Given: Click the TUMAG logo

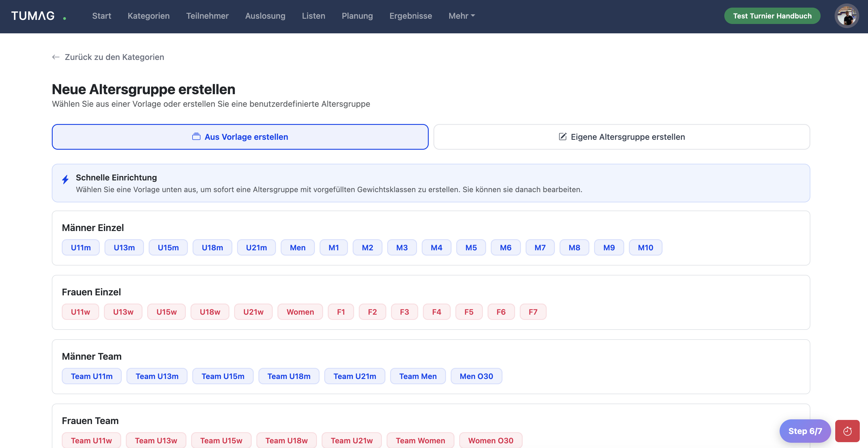Looking at the screenshot, I should (38, 16).
